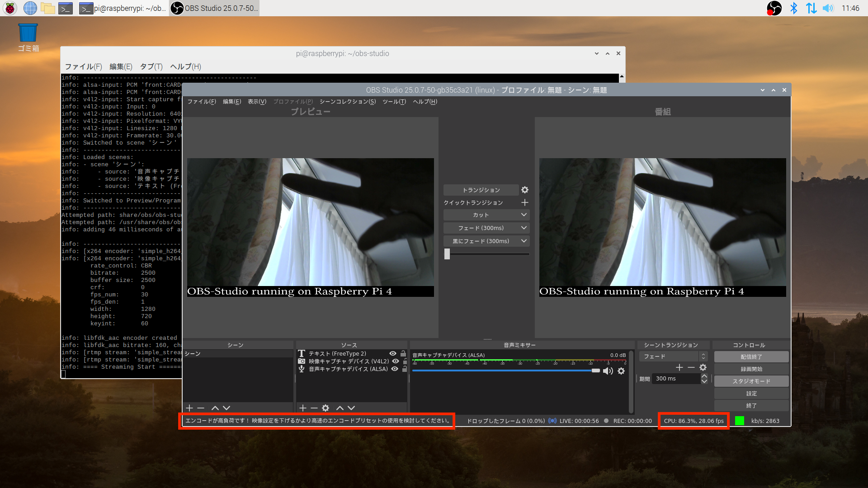Open the Fade scene transition combo box

pos(673,357)
